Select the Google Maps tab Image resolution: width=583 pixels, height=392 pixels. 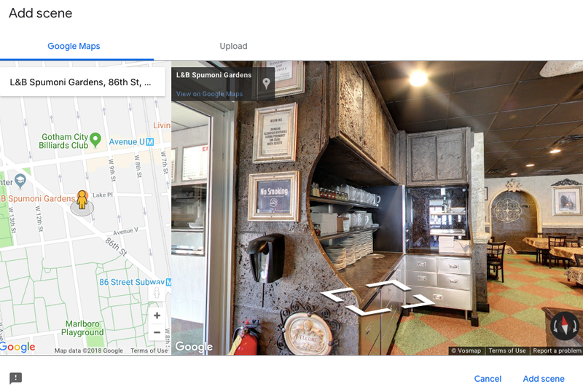(74, 46)
